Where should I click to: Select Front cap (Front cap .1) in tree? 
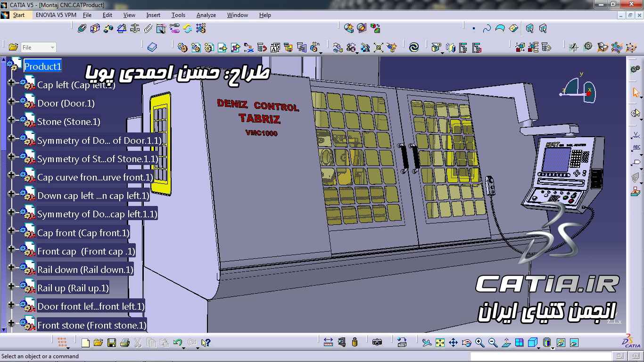tap(86, 251)
